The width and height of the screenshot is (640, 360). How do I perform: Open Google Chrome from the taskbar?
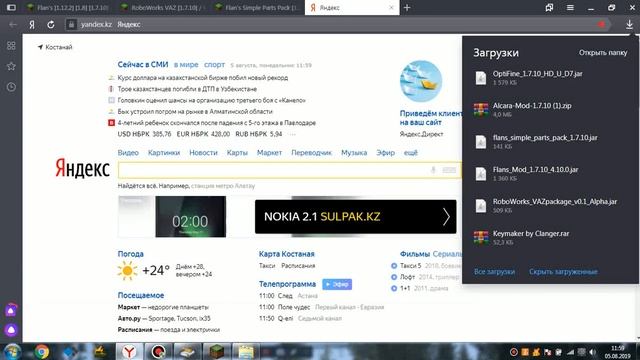coord(41,351)
